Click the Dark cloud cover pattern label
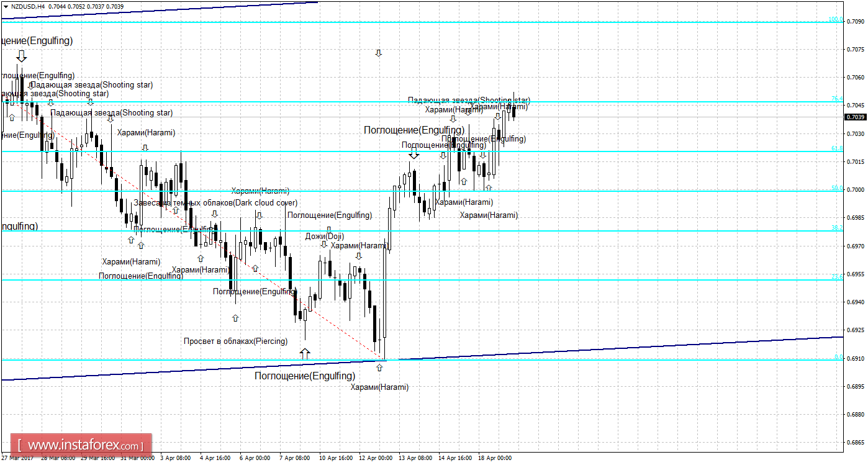868x465 pixels. click(x=215, y=202)
